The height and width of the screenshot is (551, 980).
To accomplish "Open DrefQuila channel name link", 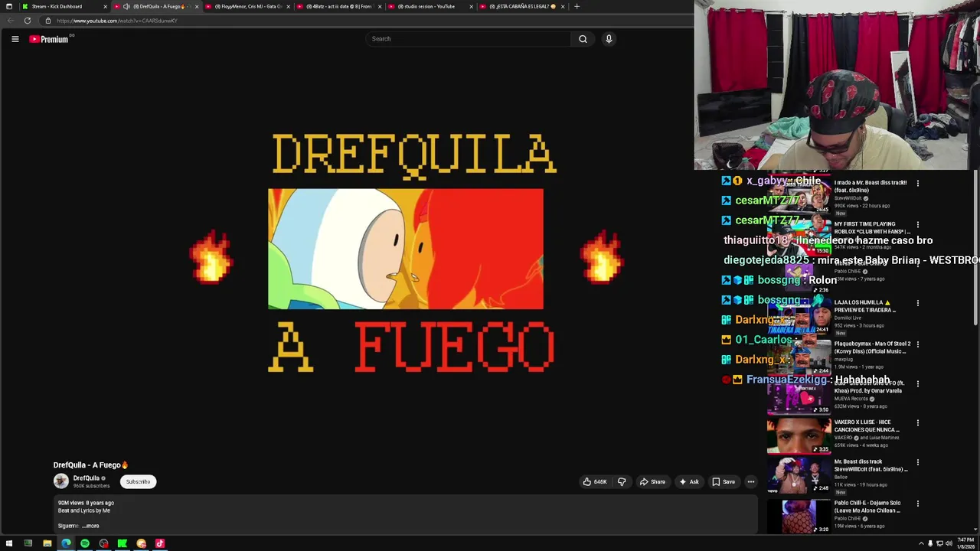I will pyautogui.click(x=87, y=478).
